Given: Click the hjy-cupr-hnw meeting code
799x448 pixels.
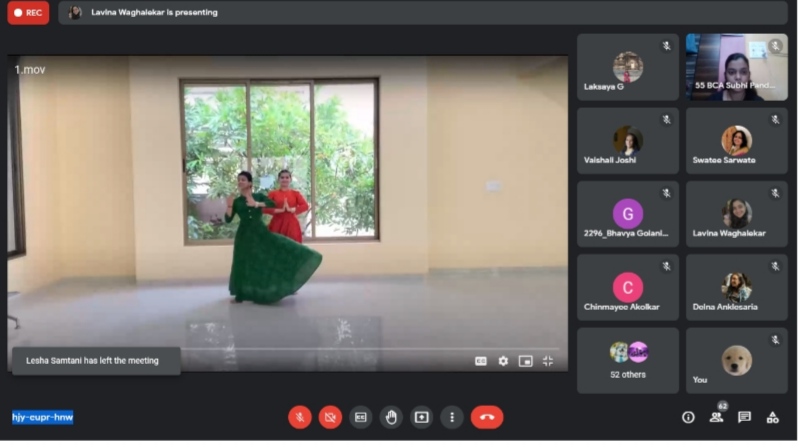Looking at the screenshot, I should pos(43,417).
